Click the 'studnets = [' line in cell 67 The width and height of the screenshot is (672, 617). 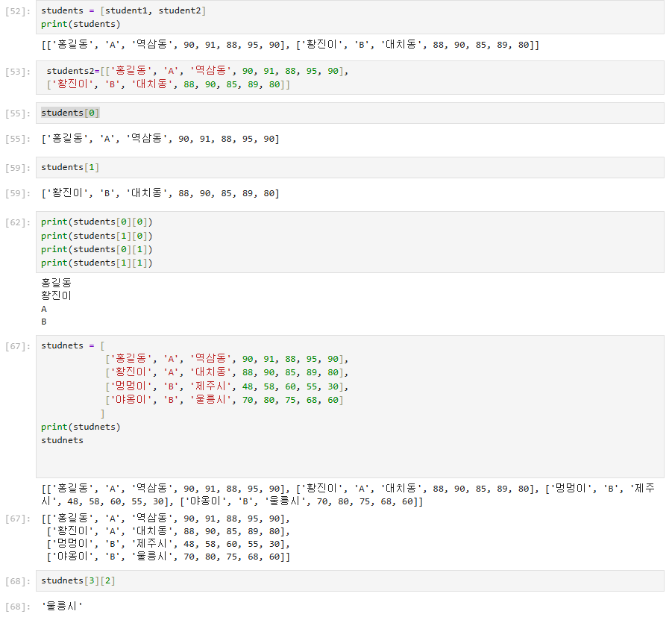point(73,345)
